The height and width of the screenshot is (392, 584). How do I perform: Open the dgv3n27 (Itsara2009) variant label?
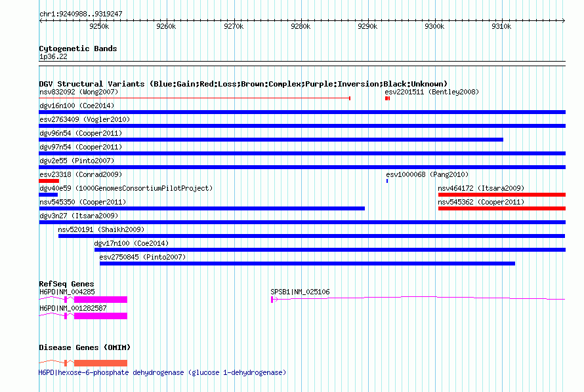(79, 216)
